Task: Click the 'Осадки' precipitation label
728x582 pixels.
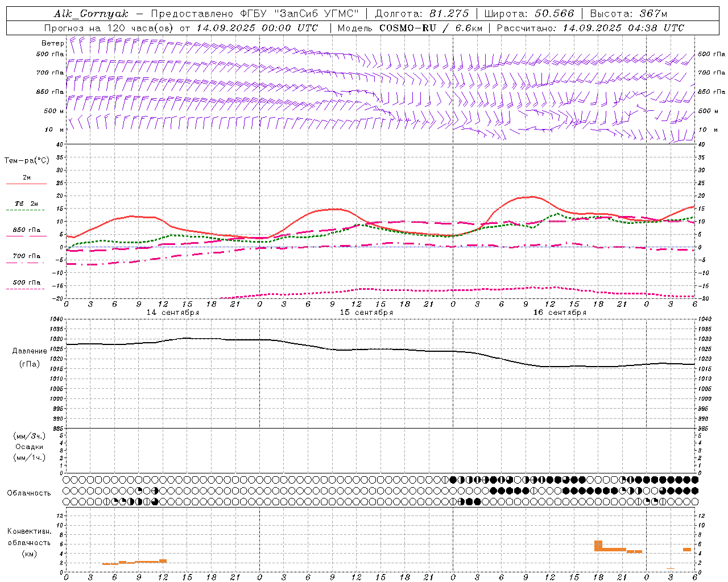Action: point(30,447)
